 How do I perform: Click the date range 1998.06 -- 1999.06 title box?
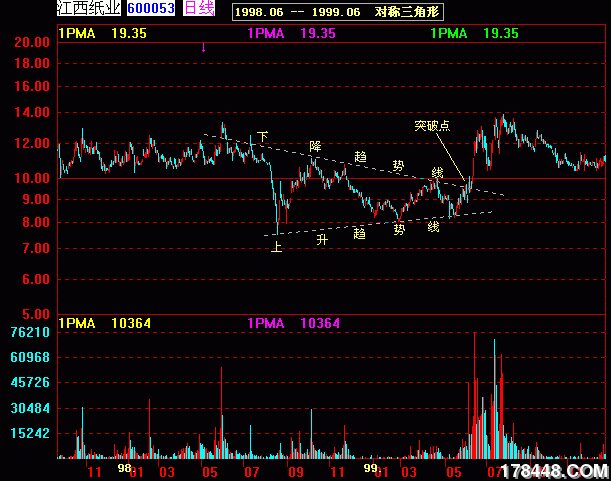(x=337, y=12)
